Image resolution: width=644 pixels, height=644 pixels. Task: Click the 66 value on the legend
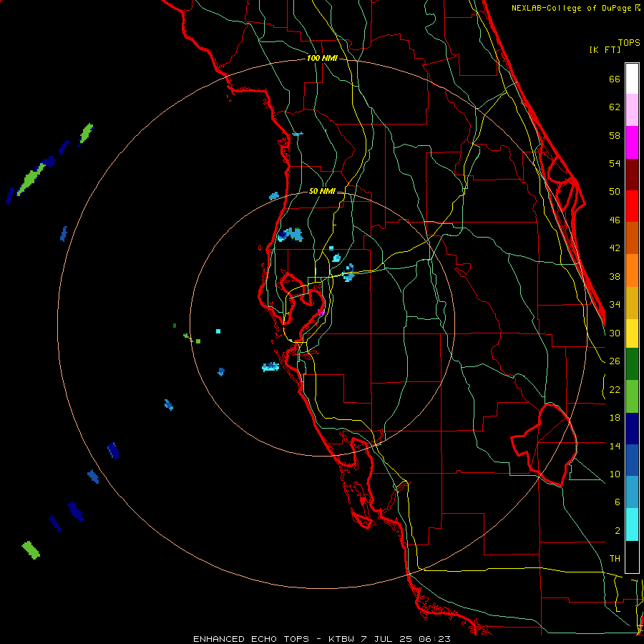pyautogui.click(x=615, y=79)
